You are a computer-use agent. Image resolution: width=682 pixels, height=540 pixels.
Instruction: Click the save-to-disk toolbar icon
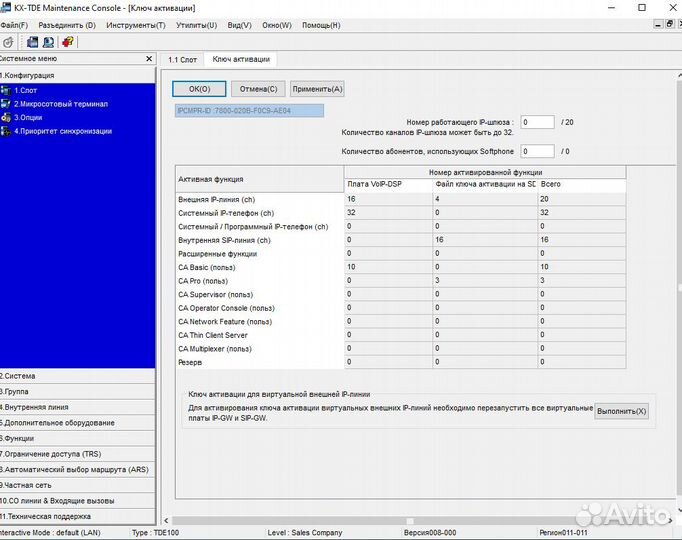32,42
